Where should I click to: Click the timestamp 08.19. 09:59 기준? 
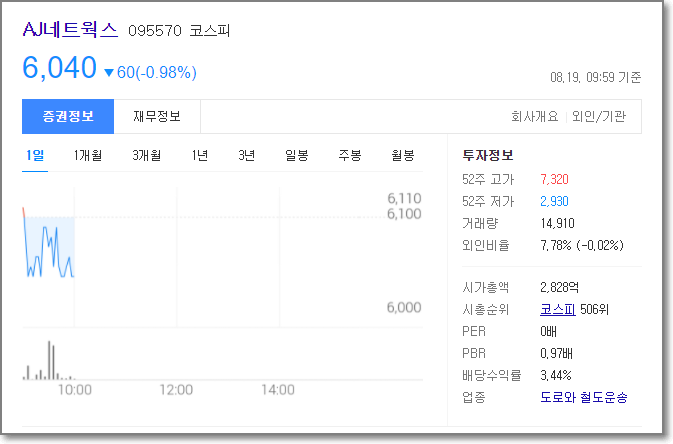tap(596, 77)
